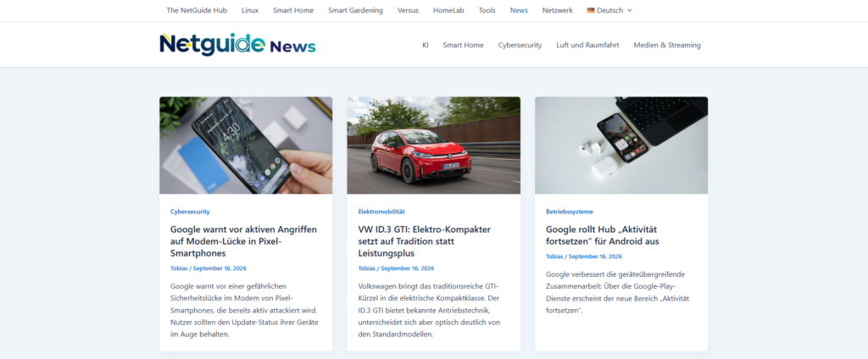The height and width of the screenshot is (359, 868).
Task: Click excerpt text 'Google verbessert die geräteübergreifende'
Action: [615, 274]
